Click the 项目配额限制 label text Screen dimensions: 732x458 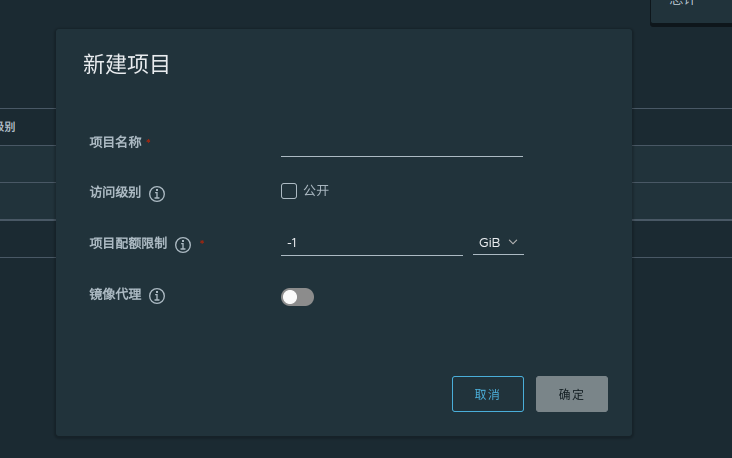128,243
